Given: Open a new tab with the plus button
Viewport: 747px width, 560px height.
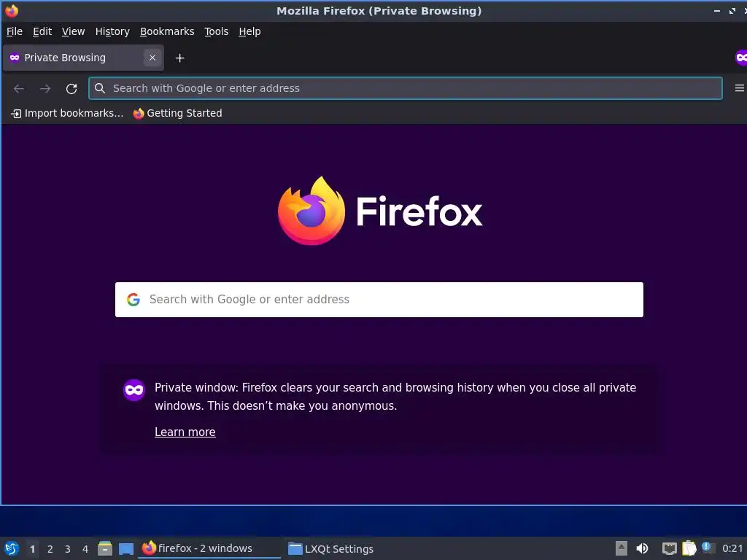Looking at the screenshot, I should pos(179,58).
